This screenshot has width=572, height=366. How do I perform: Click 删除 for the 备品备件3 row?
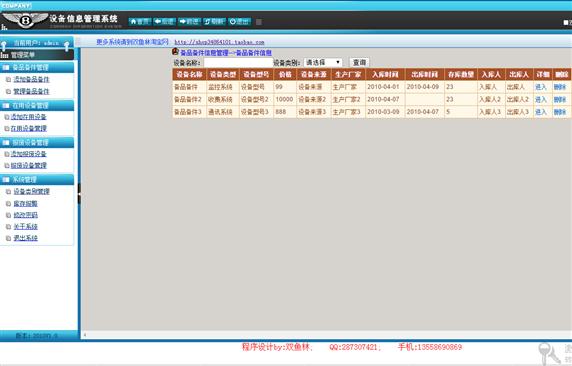tap(560, 112)
